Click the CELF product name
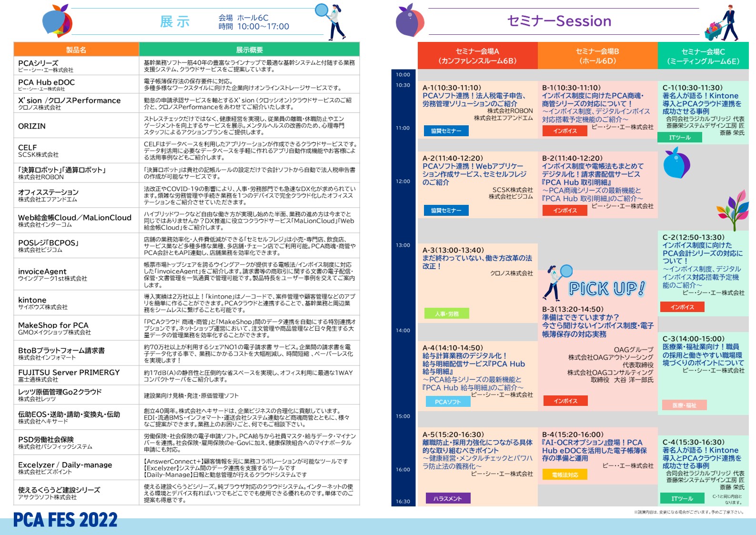The image size is (756, 535). click(28, 147)
